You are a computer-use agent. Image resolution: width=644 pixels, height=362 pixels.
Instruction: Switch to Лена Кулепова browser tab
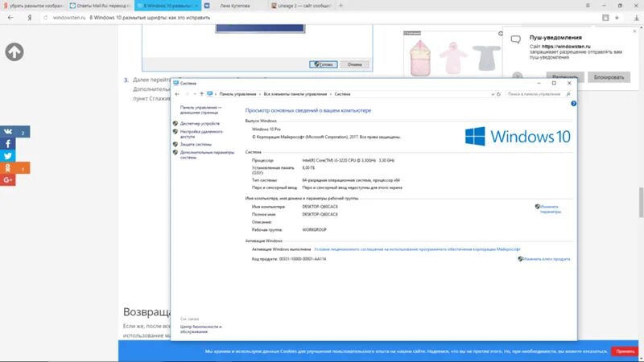click(235, 6)
